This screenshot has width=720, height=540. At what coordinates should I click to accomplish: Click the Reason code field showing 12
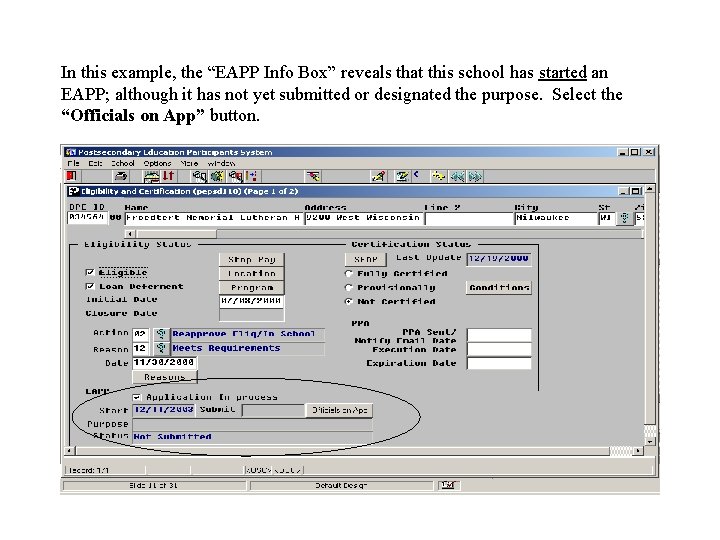tap(141, 349)
